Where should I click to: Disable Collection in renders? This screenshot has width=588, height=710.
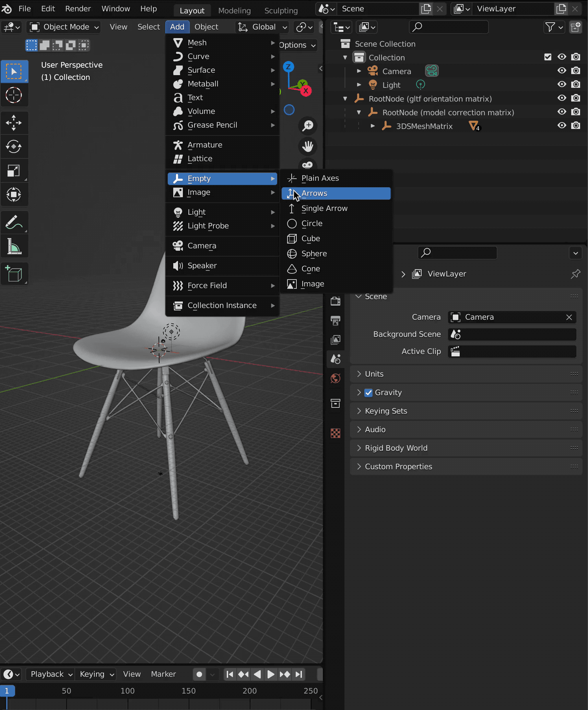tap(576, 57)
